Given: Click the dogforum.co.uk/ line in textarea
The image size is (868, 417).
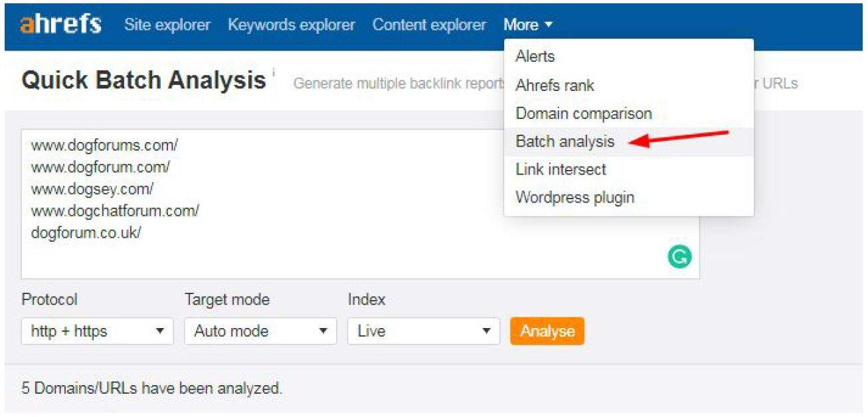Looking at the screenshot, I should 86,233.
